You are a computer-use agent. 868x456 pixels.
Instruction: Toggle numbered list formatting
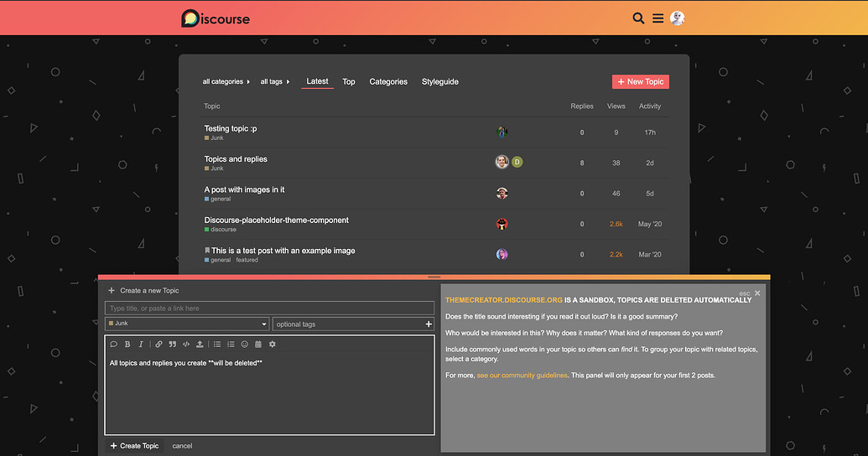pos(231,345)
